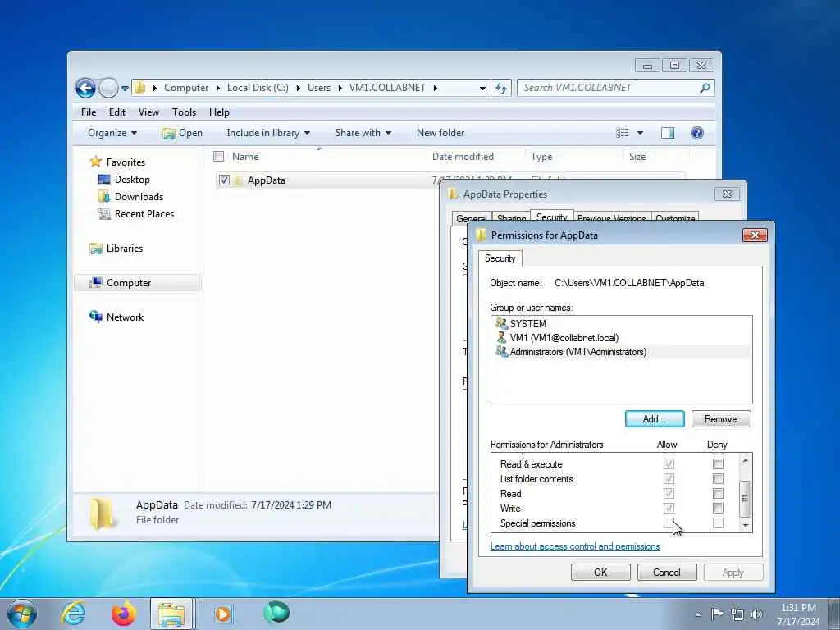Tick Deny checkbox for List folder contents
The height and width of the screenshot is (630, 840).
tap(718, 478)
